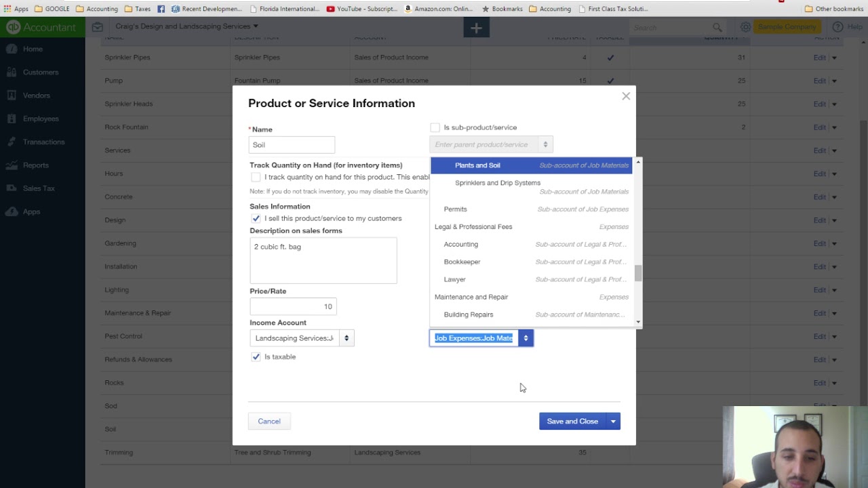
Task: Choose Permits from the account list
Action: pos(455,209)
